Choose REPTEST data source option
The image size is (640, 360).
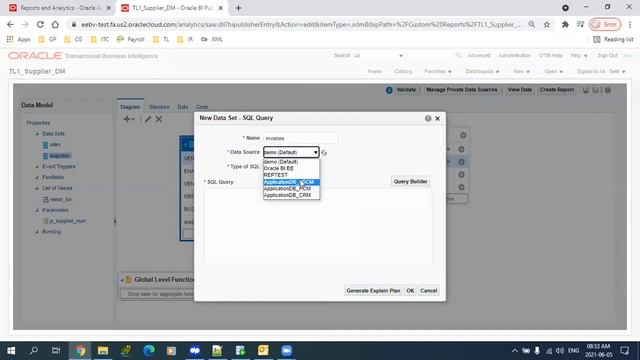pyautogui.click(x=276, y=175)
